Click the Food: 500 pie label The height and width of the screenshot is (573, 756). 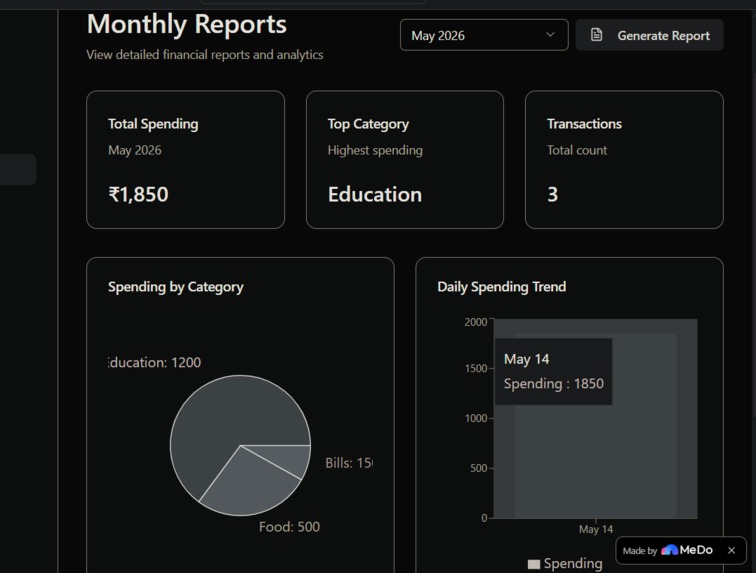point(289,527)
